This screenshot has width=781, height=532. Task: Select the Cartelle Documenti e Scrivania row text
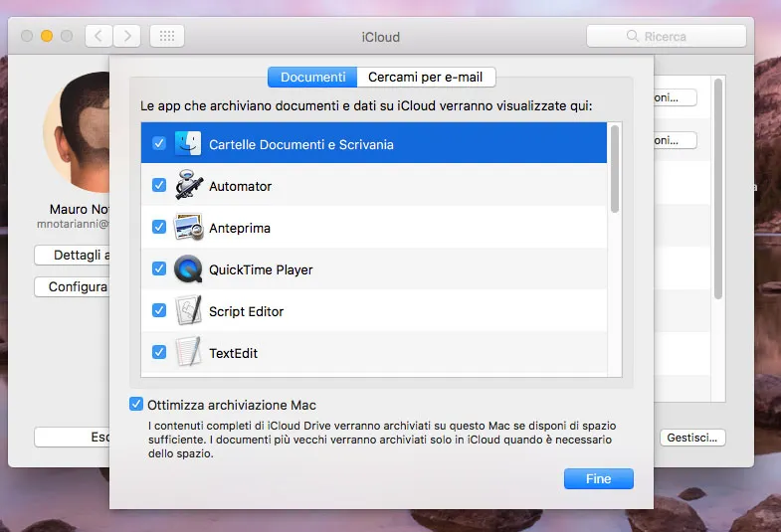pyautogui.click(x=301, y=145)
